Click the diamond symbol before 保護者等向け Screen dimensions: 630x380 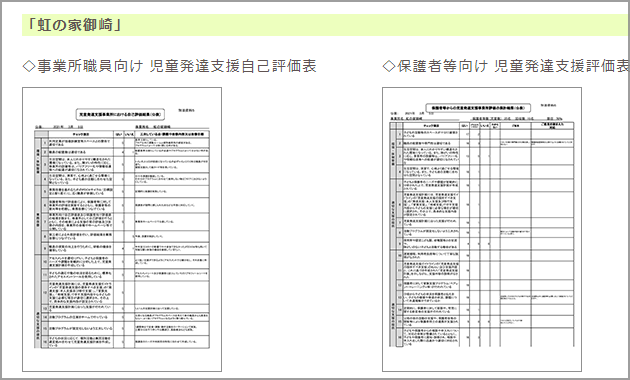(389, 66)
